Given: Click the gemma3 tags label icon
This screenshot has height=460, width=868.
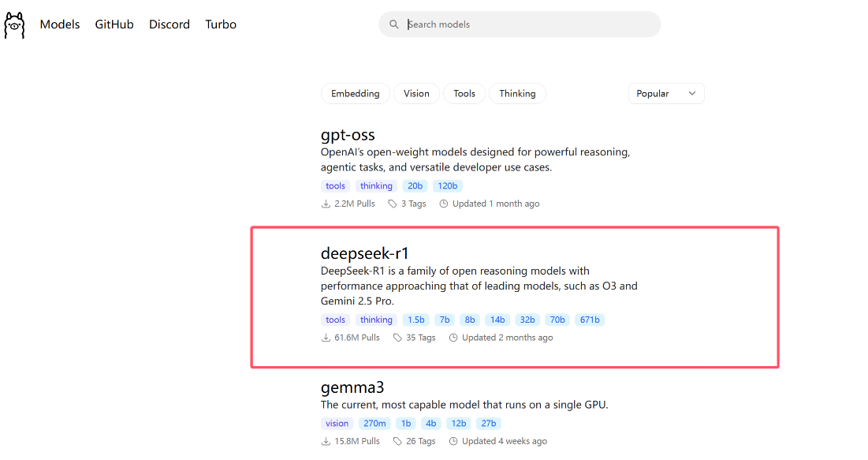Looking at the screenshot, I should pos(397,441).
